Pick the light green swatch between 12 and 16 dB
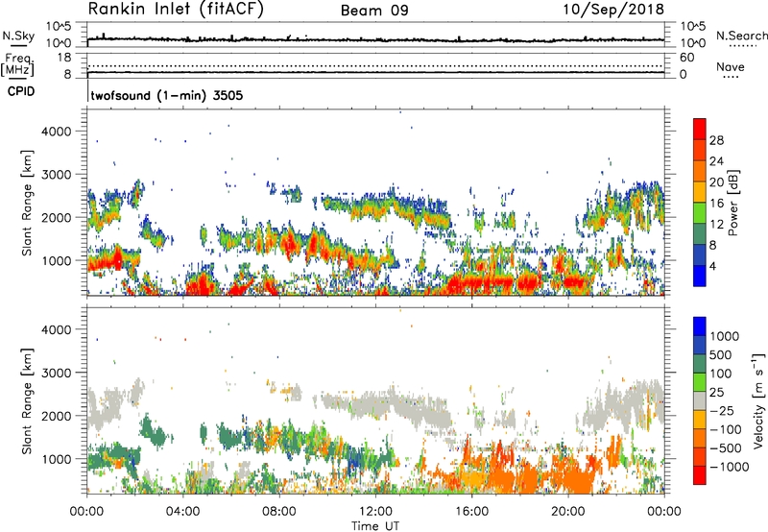 tap(700, 213)
